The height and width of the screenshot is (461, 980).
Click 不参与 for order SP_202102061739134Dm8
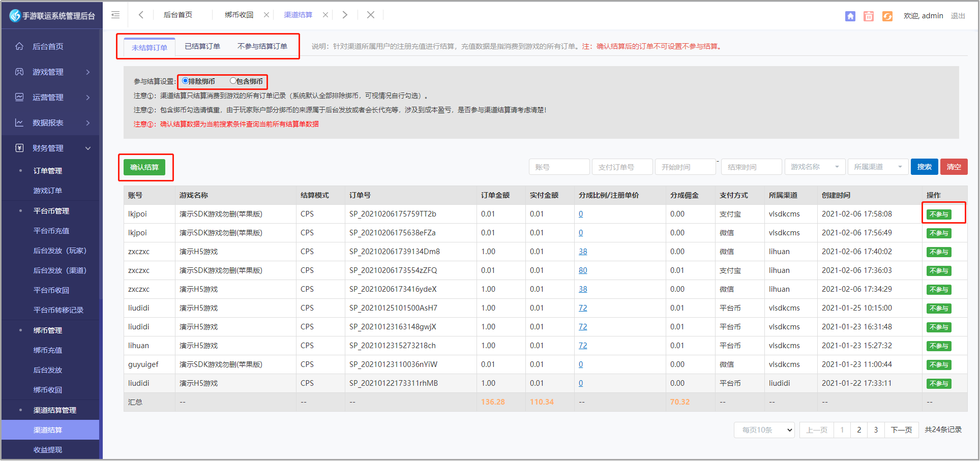coord(939,252)
